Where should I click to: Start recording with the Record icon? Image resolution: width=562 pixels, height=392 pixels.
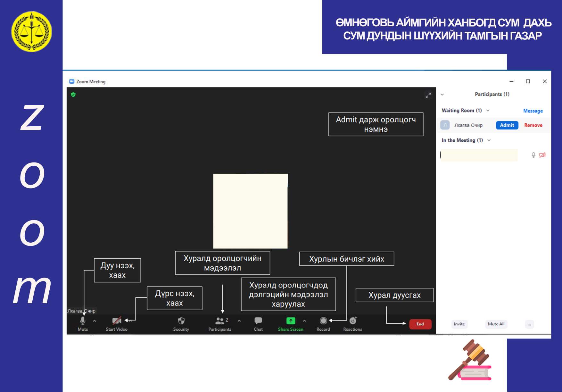pos(323,321)
